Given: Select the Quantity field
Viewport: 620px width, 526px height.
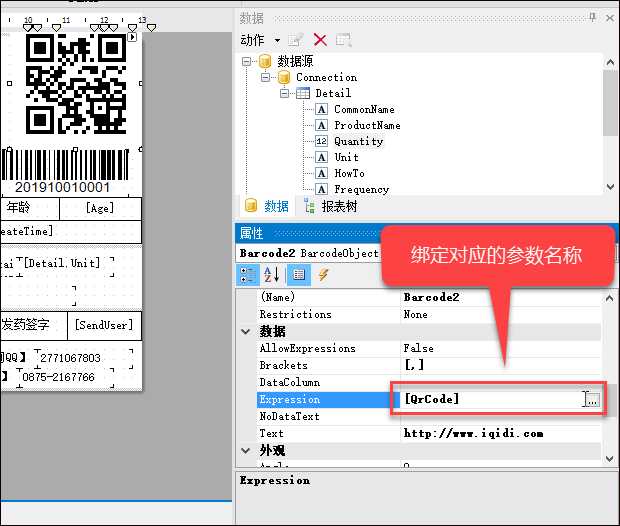Looking at the screenshot, I should [x=359, y=141].
